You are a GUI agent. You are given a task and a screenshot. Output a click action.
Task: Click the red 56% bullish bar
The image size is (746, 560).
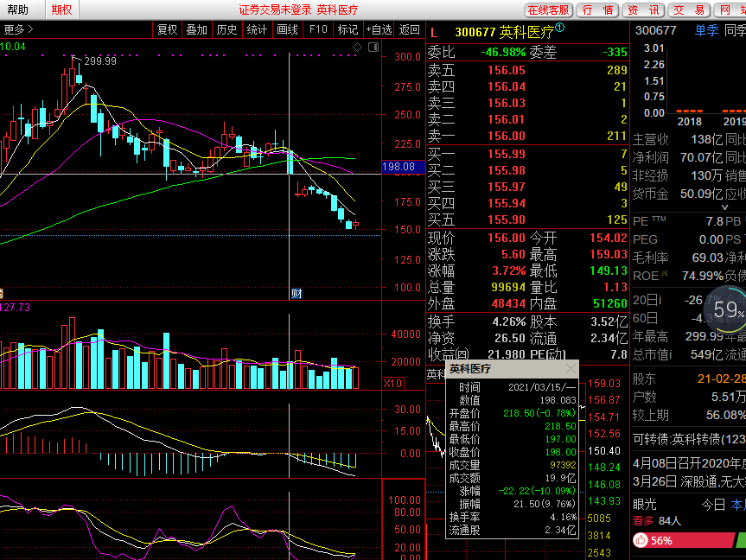pos(684,540)
